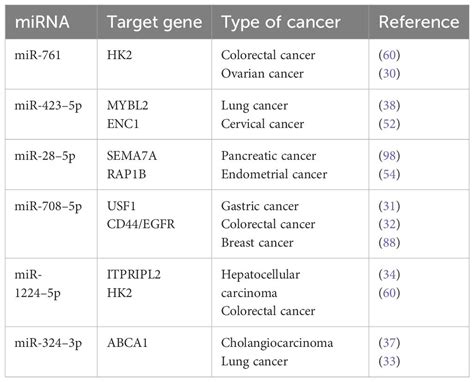Select the Type of cancer column header
Viewport: 474px width, 382px height.
[x=290, y=22]
